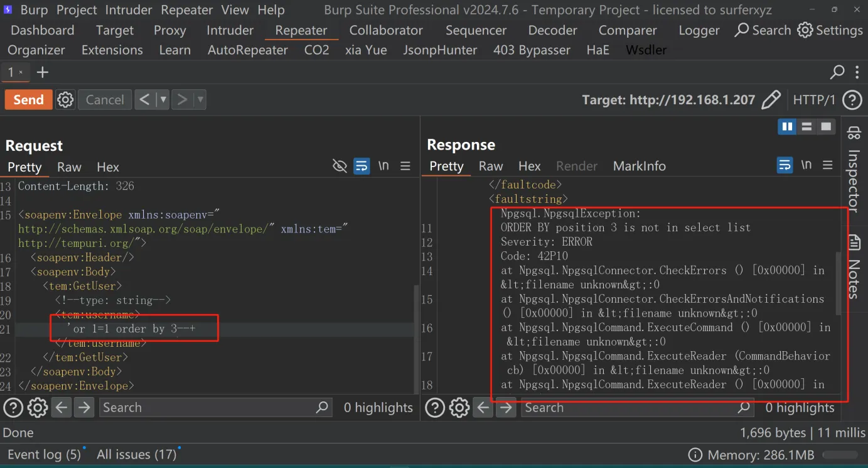Switch request view to Raw

(69, 167)
